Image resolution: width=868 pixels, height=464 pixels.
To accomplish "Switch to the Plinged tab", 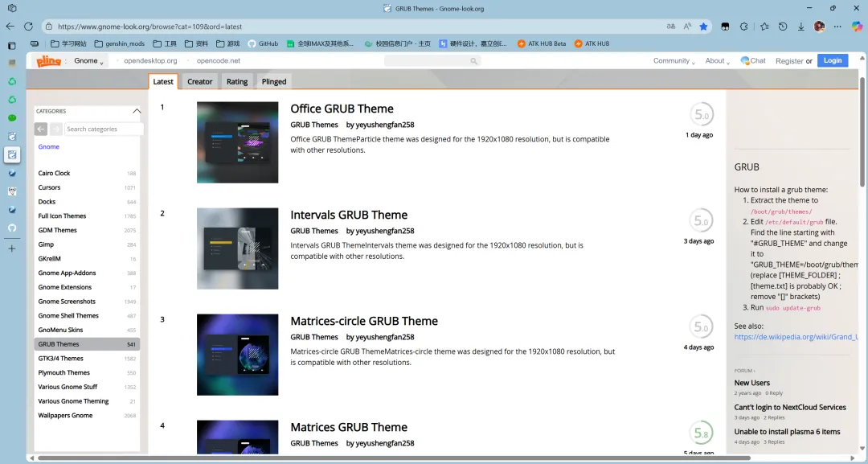I will coord(274,81).
